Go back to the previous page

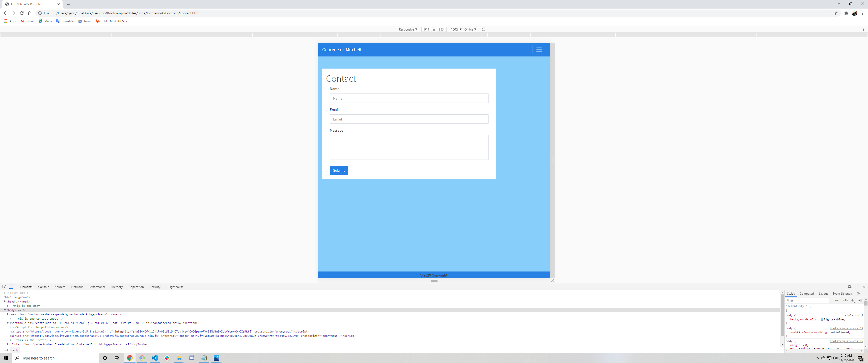(5, 13)
